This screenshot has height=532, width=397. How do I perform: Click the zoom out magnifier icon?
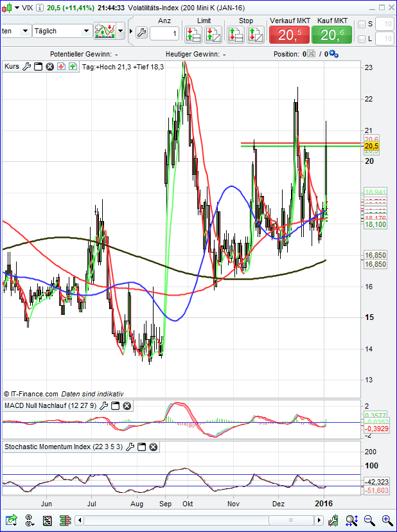point(369,520)
